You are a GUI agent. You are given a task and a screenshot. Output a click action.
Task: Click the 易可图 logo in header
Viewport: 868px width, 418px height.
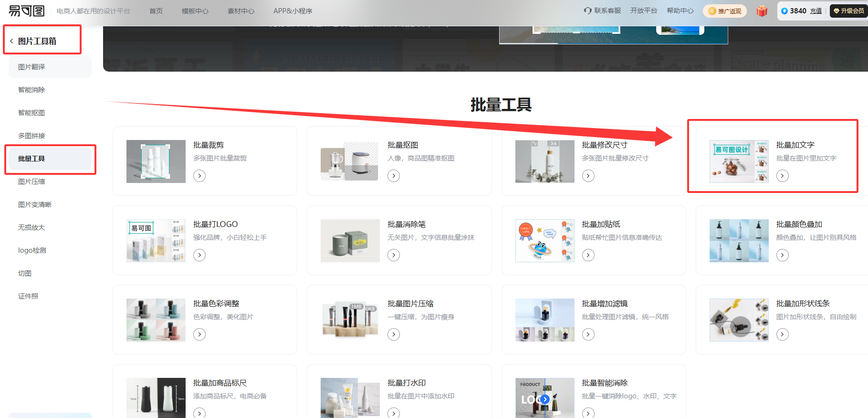point(27,11)
